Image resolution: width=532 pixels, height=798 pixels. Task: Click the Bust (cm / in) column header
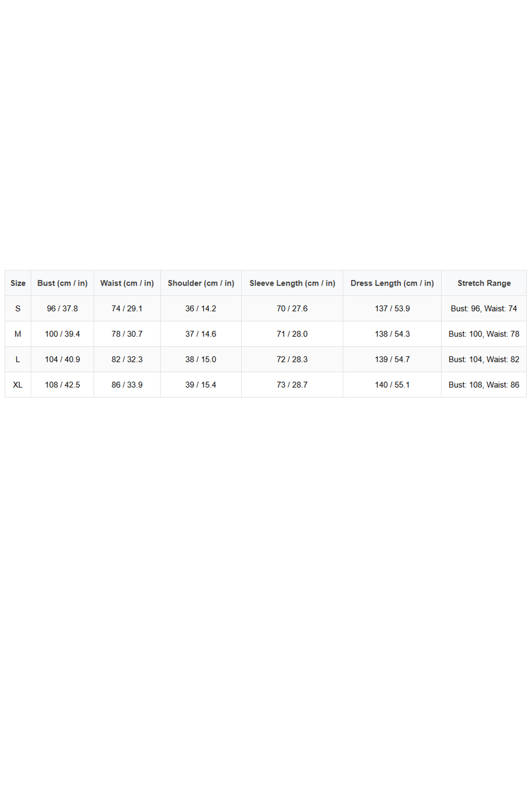tap(62, 283)
